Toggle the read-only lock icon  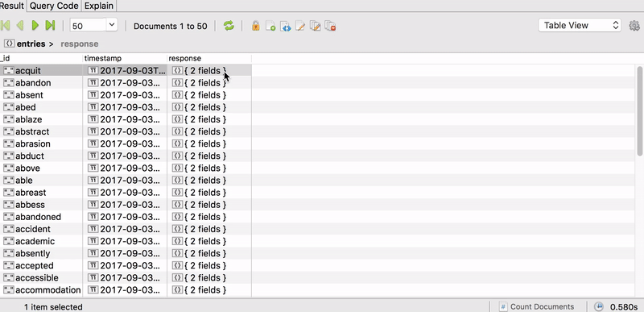(x=255, y=26)
